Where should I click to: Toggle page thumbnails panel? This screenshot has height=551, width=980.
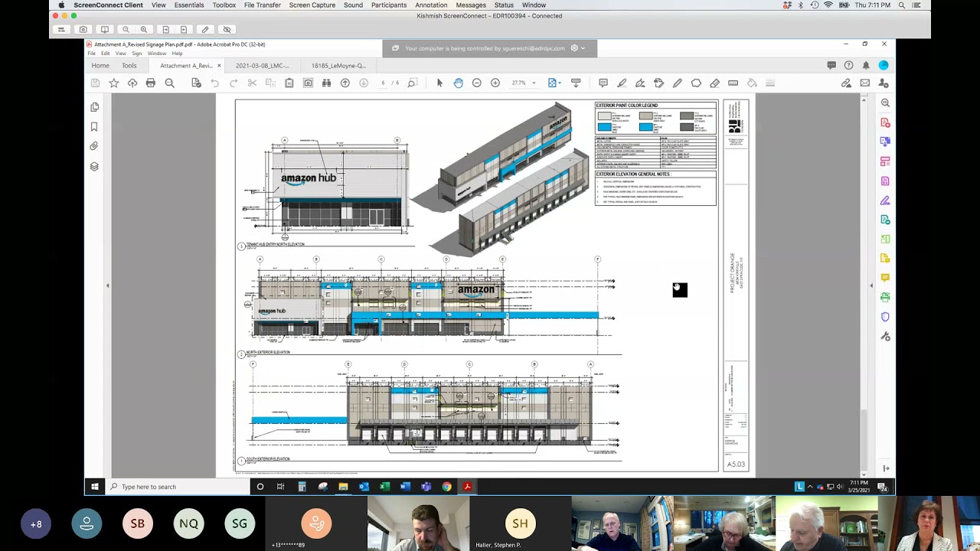point(94,107)
